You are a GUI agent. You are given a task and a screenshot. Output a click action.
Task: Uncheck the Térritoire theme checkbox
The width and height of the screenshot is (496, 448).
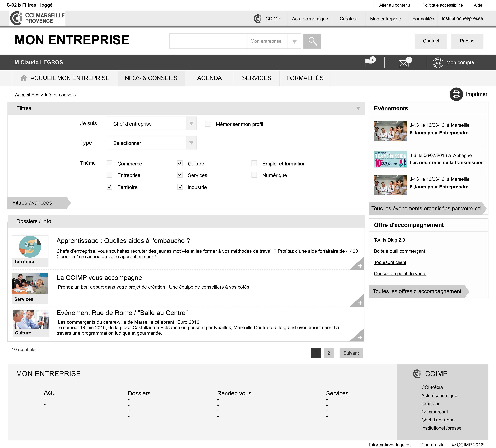pos(109,187)
